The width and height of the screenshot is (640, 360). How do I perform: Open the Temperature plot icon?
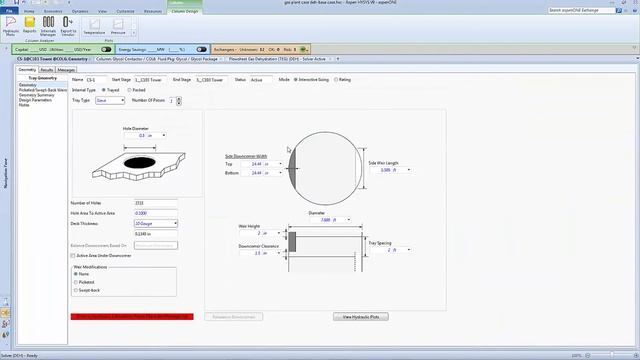coord(94,27)
